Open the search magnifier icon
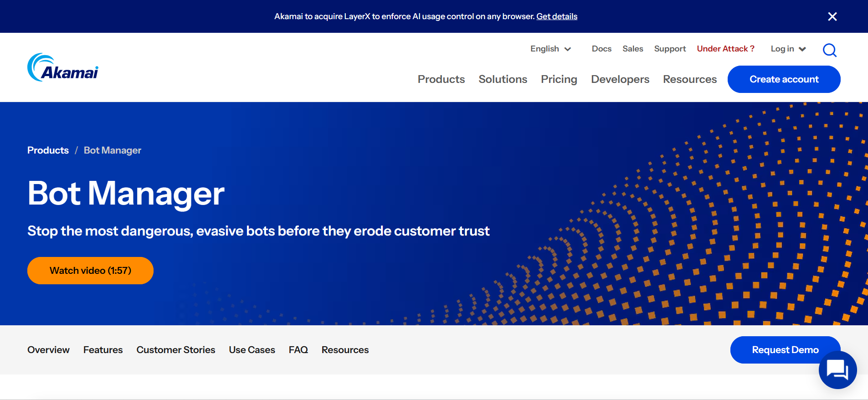Viewport: 868px width, 400px height. [830, 50]
